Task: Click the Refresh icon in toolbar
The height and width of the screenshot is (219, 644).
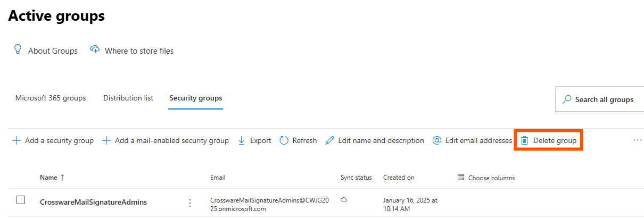Action: [284, 140]
